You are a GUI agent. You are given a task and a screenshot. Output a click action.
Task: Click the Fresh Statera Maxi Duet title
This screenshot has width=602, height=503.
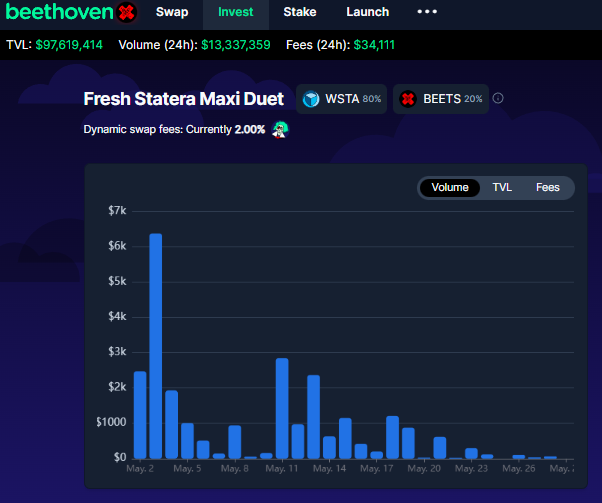click(184, 99)
